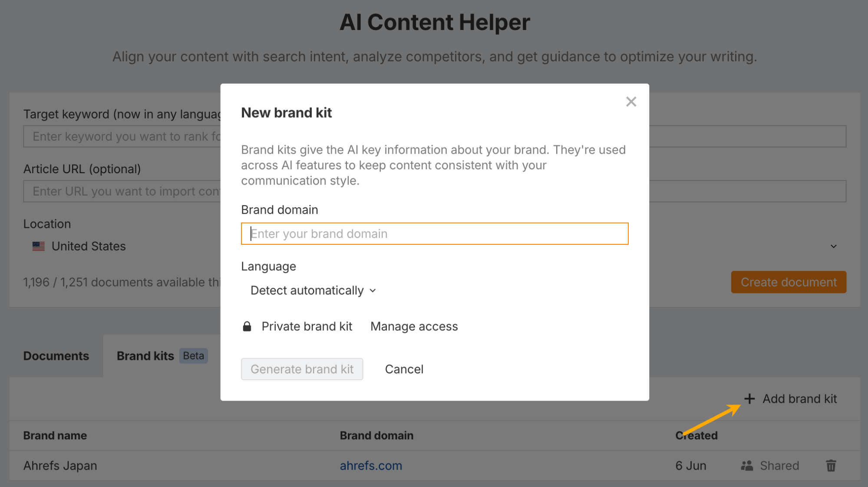Screen dimensions: 868x487
Task: Open the ahrefs.com brand domain link
Action: pos(371,466)
